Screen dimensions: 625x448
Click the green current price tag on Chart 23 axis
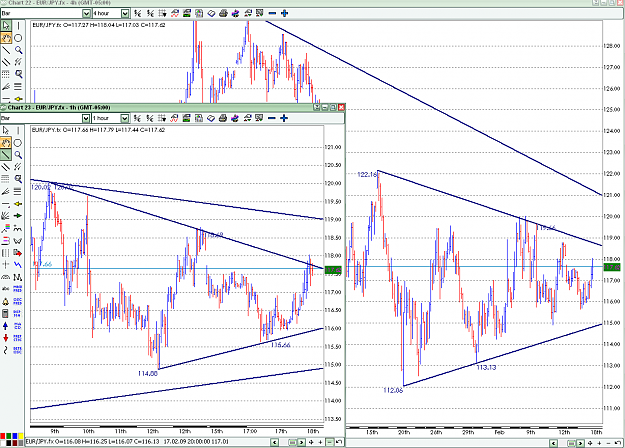(x=334, y=270)
